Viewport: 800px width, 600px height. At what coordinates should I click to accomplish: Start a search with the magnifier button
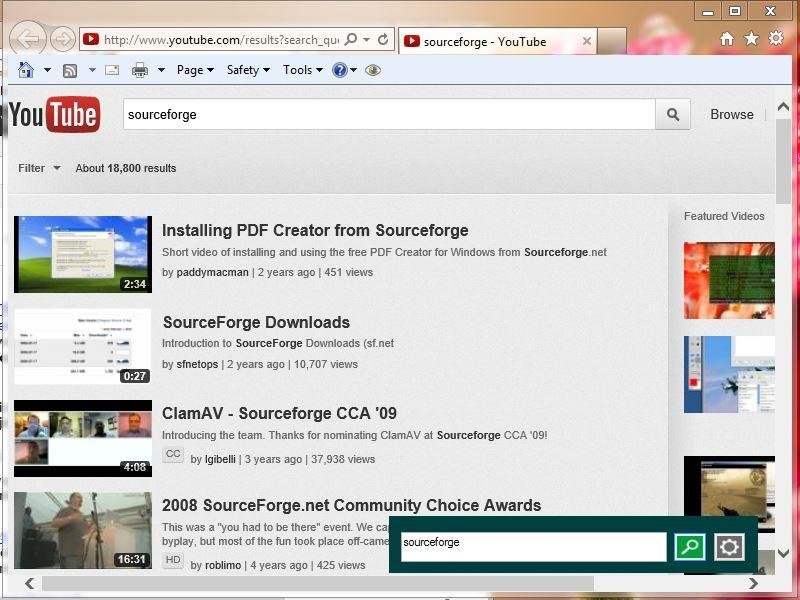tap(672, 114)
